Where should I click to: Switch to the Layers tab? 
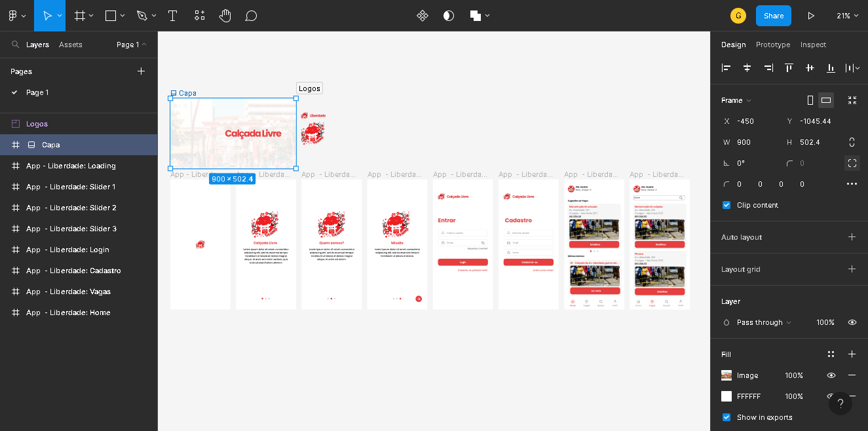[x=37, y=45]
